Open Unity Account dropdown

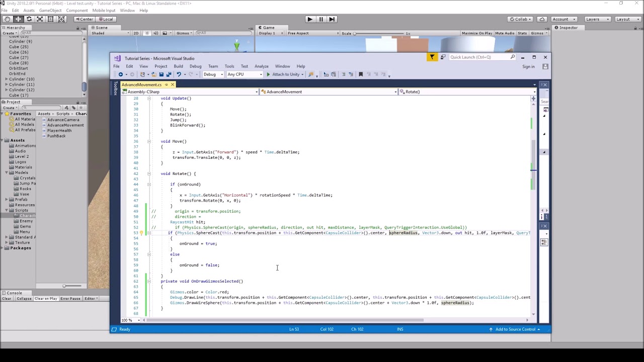click(563, 19)
